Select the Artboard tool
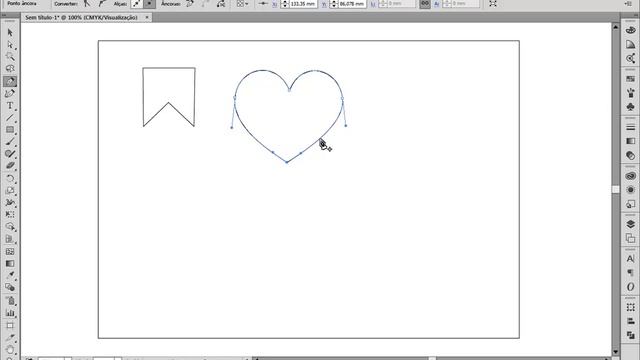Image resolution: width=640 pixels, height=360 pixels. (x=10, y=325)
